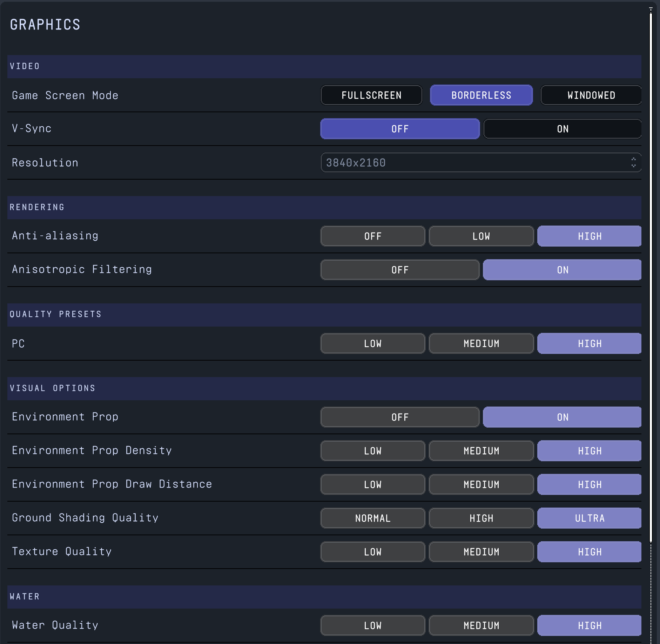Choose the Low PC quality preset
660x644 pixels.
point(373,343)
